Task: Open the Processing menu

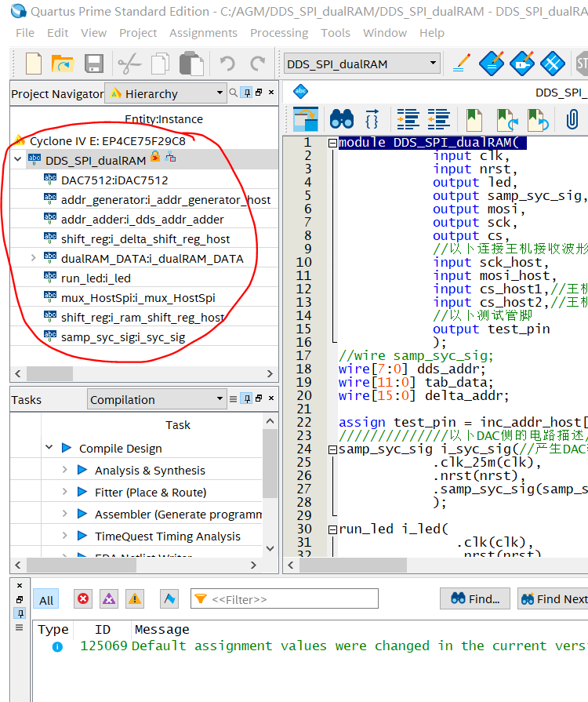Action: coord(279,33)
